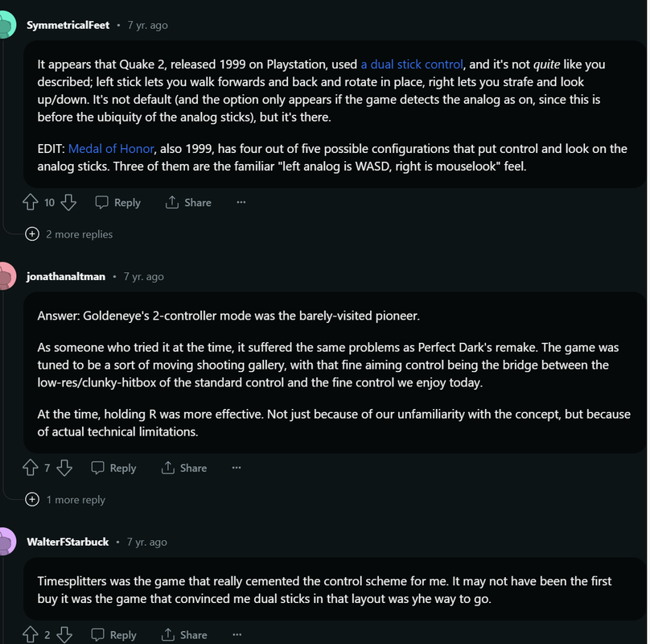Reply to SymmetricalFeet's comment
Image resolution: width=650 pixels, height=644 pixels.
tap(117, 203)
